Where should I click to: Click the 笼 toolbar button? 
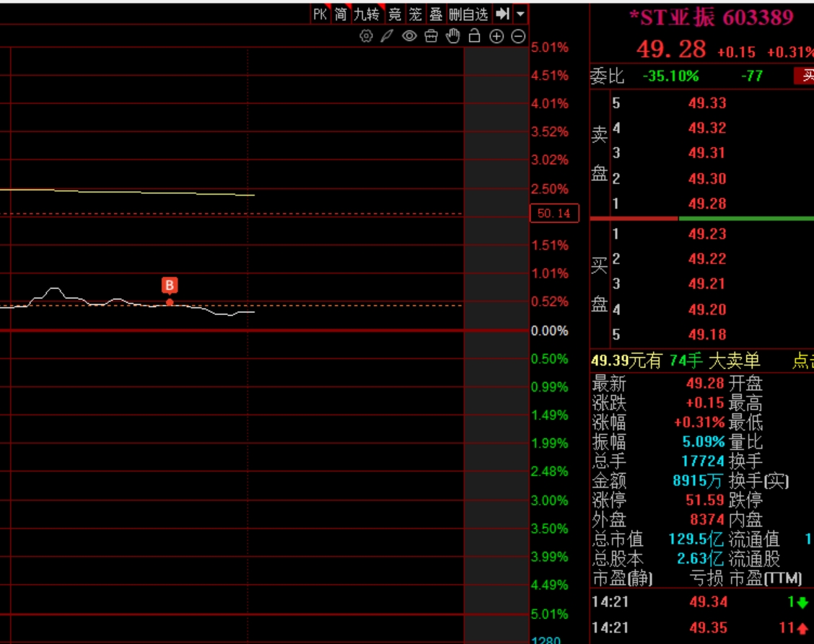click(x=416, y=14)
